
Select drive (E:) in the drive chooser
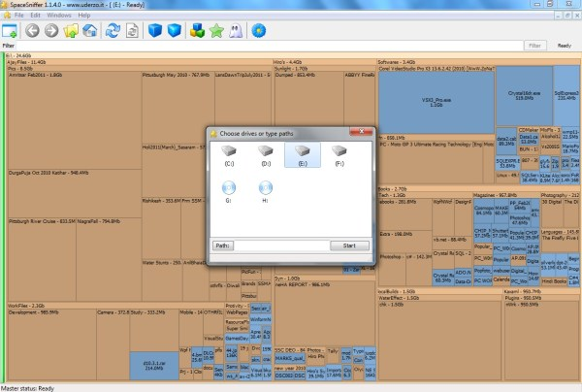tap(303, 155)
